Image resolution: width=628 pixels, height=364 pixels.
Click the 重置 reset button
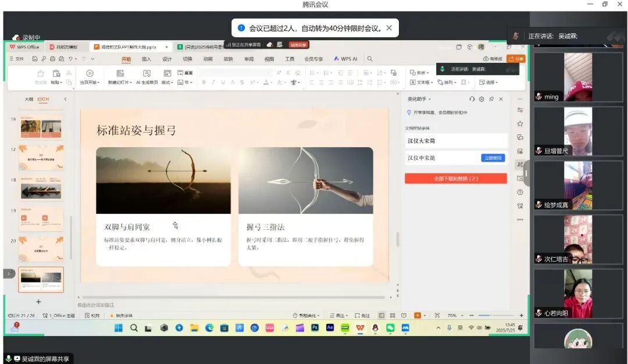coord(185,73)
